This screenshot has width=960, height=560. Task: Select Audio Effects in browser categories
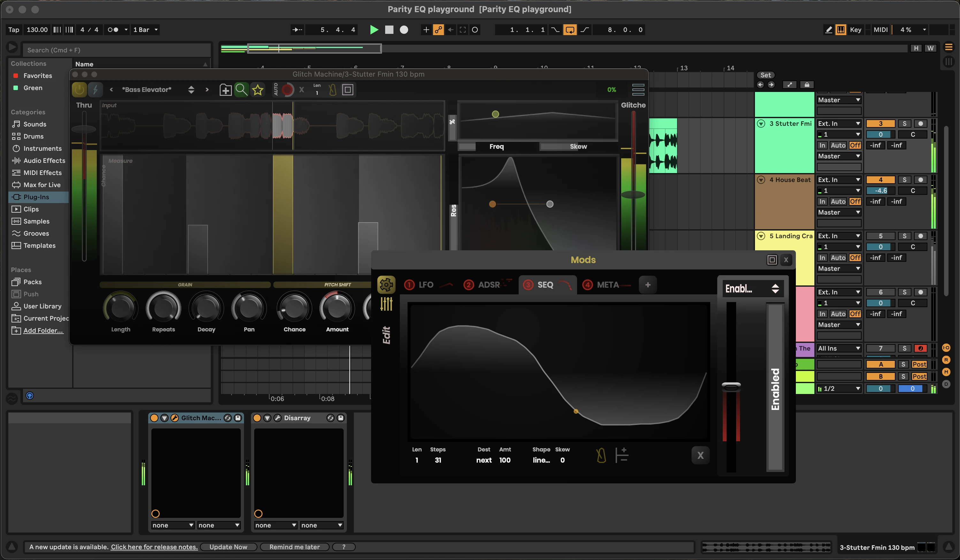(x=44, y=160)
